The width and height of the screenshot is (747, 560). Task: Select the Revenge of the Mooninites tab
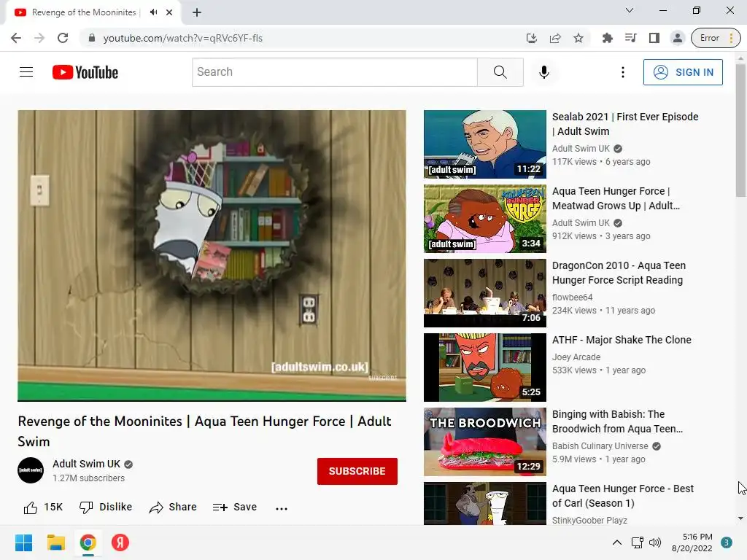click(93, 12)
